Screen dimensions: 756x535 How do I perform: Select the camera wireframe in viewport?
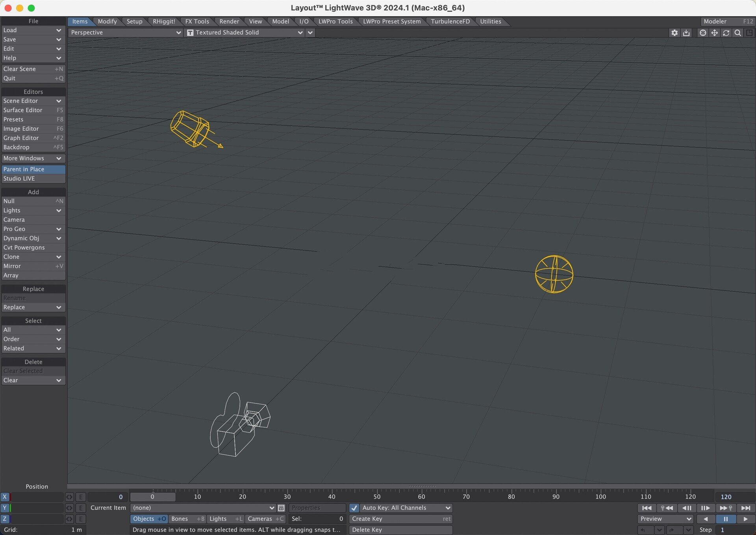click(x=241, y=425)
